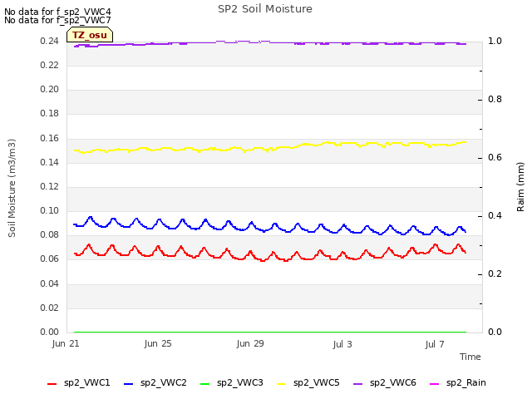Click the sp2_VWC2 legend entry
Viewport: 532px width, 399px height.
tap(155, 383)
